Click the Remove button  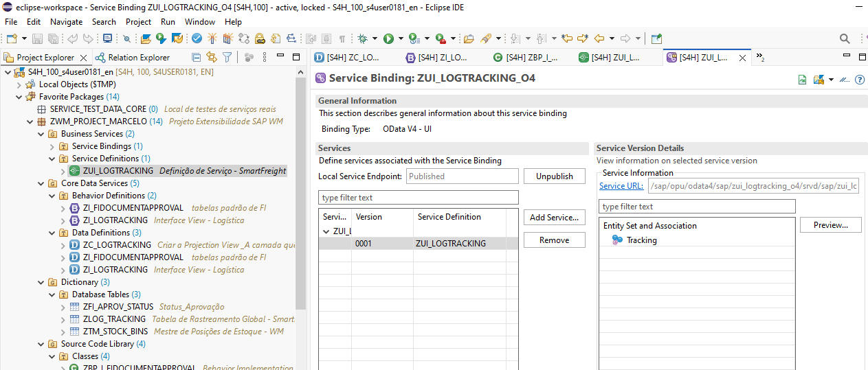(554, 240)
